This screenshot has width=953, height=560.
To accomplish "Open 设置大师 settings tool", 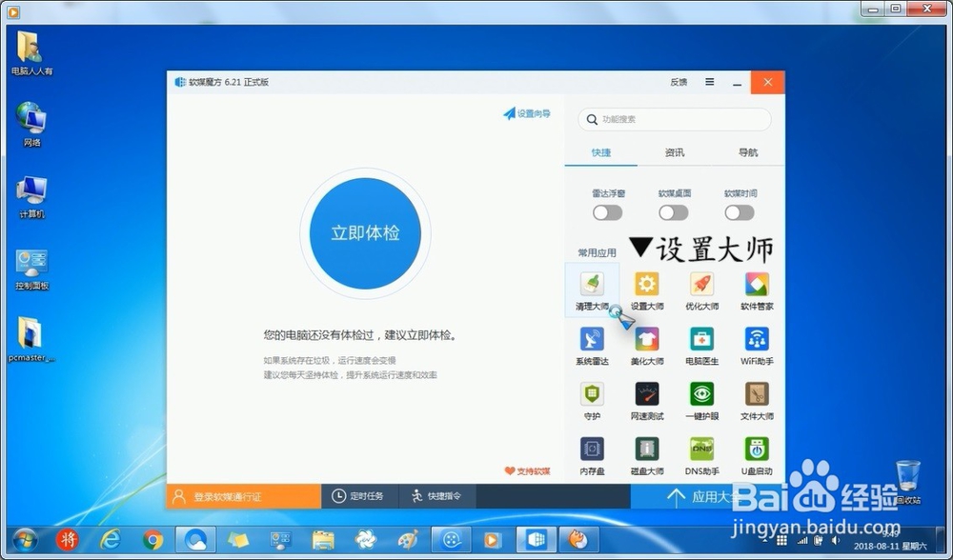I will pos(647,290).
